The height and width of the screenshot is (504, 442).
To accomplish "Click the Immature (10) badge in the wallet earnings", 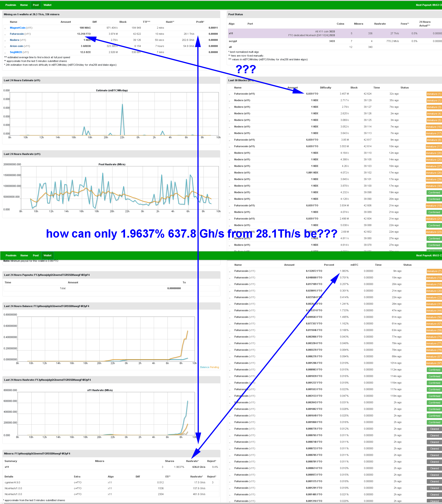I will point(434,278).
